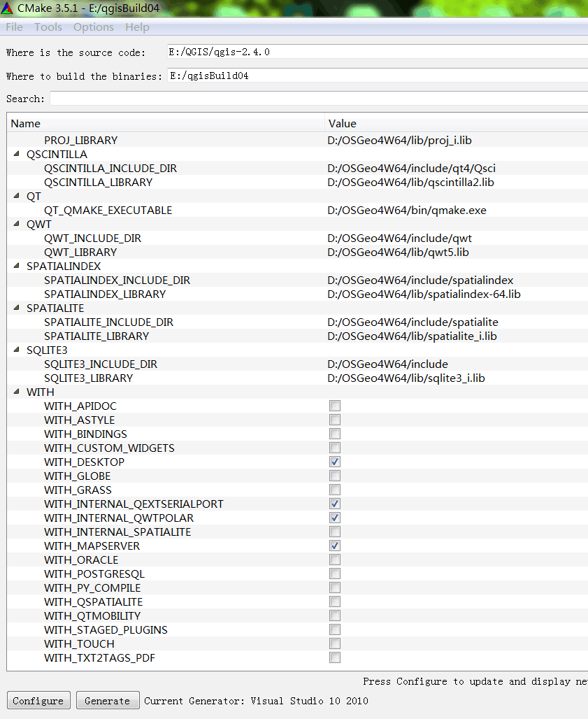Viewport: 588px width, 719px height.
Task: Enable WITH_TOUCH checkbox
Action: [x=335, y=643]
